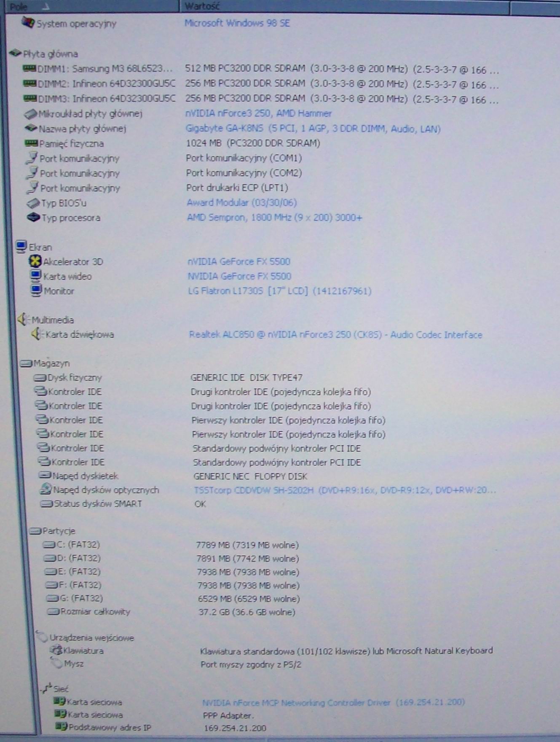The width and height of the screenshot is (560, 742).
Task: Open nVIDIA GeForce FX 5500 Akcelerator link
Action: pyautogui.click(x=239, y=261)
